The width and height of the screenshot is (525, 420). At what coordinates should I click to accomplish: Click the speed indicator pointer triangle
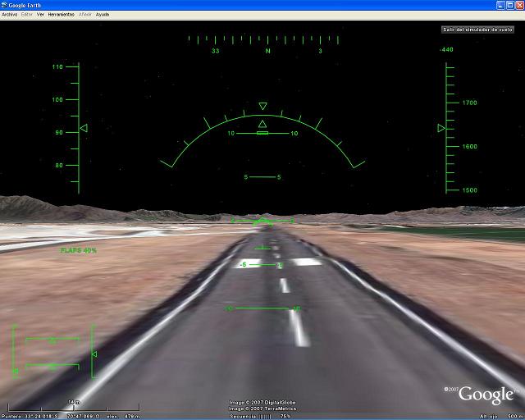tap(83, 129)
